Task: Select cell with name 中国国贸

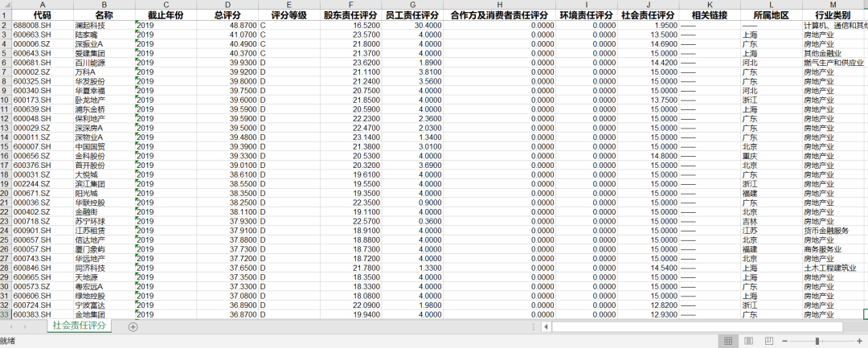Action: coord(104,146)
